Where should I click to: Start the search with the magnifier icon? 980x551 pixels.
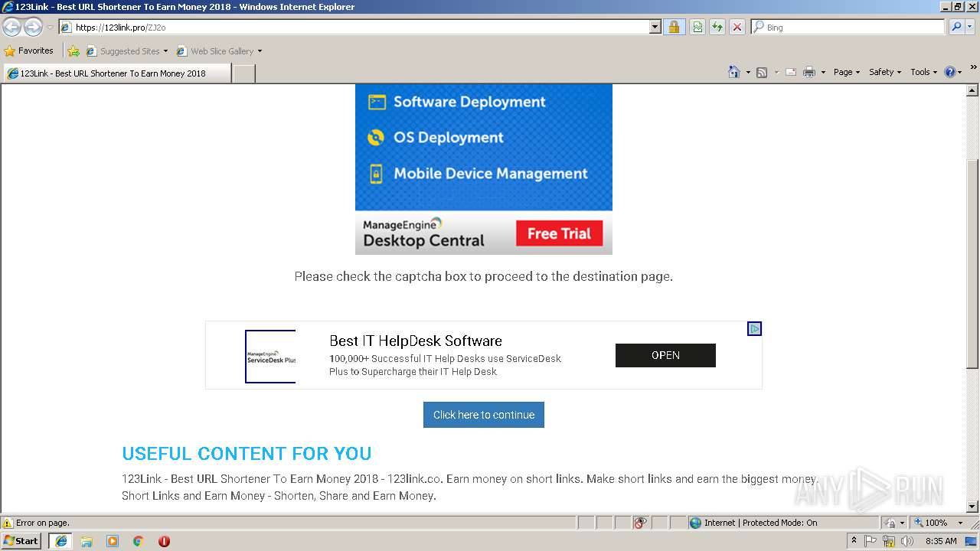956,27
